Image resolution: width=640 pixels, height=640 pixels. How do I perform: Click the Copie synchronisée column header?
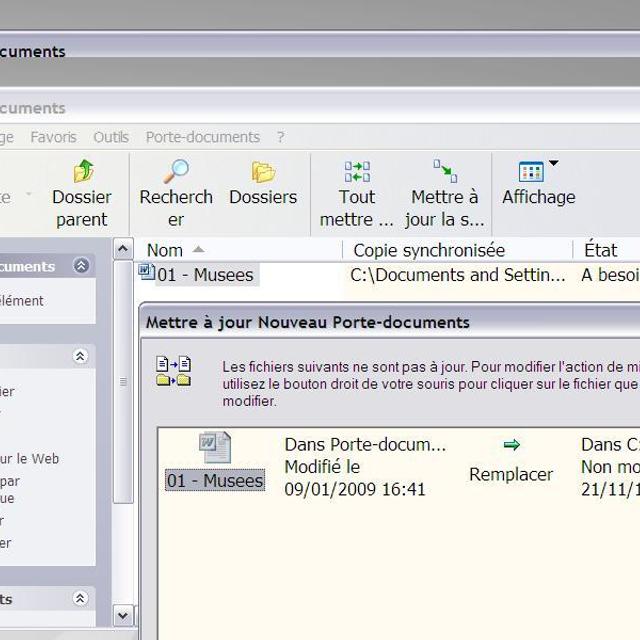(429, 250)
